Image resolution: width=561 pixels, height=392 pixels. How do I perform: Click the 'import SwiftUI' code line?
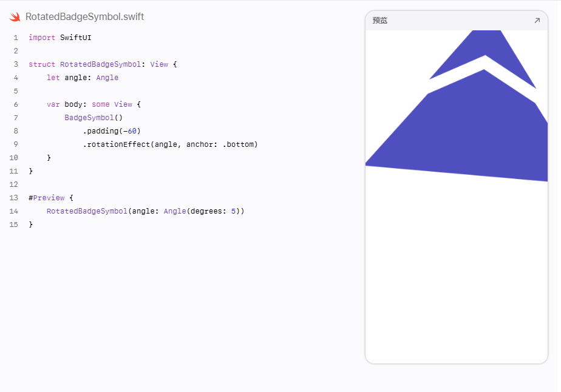tap(59, 38)
